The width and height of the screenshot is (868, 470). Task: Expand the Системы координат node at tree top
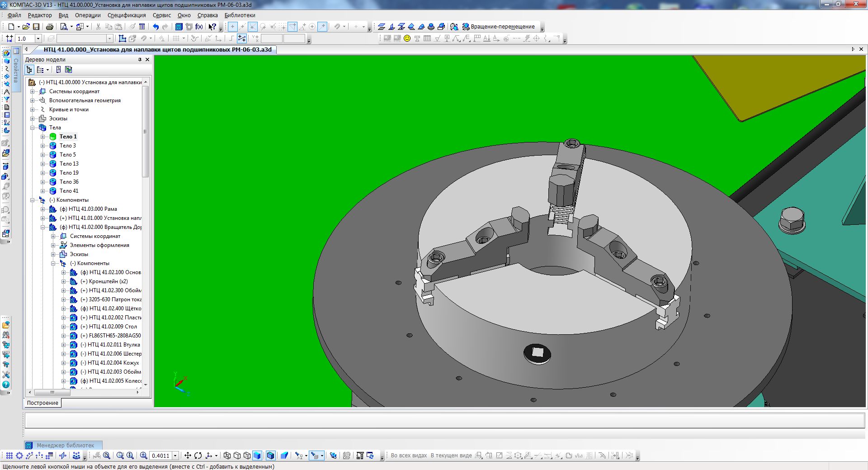pyautogui.click(x=33, y=91)
